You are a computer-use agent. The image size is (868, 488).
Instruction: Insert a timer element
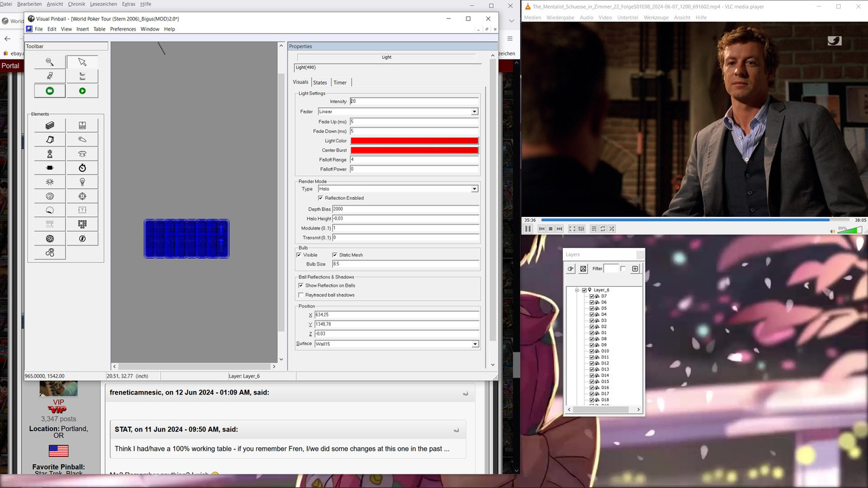(82, 168)
